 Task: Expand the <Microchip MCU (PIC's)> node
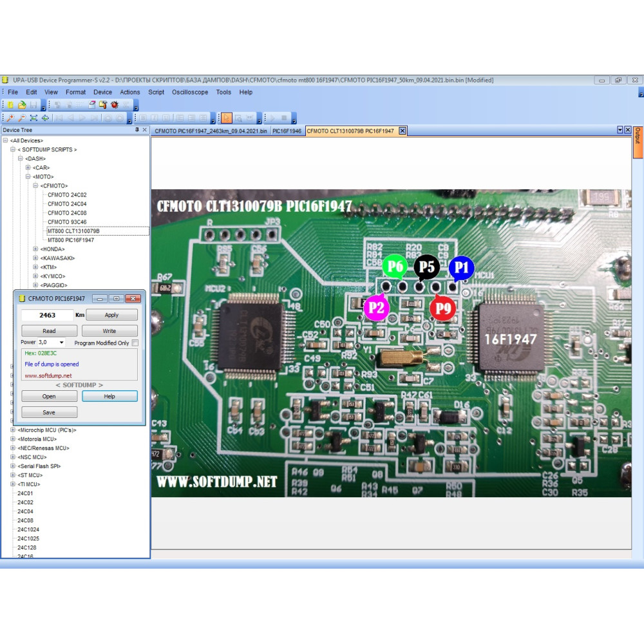(x=13, y=430)
